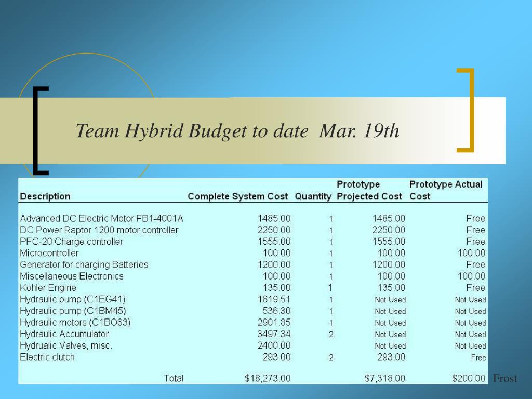This screenshot has width=532, height=399.
Task: Click the 'Frost' text beside the table
Action: pyautogui.click(x=505, y=378)
